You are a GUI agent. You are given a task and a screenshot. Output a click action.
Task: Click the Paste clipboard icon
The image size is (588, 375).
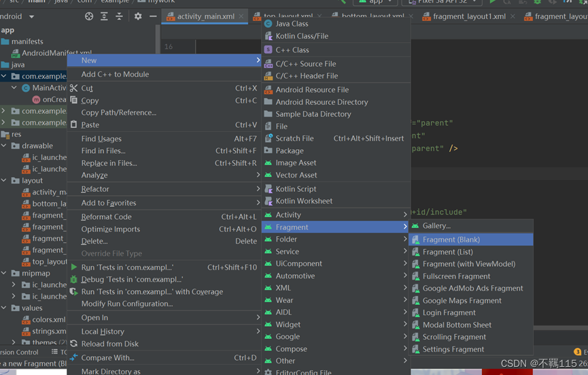74,125
